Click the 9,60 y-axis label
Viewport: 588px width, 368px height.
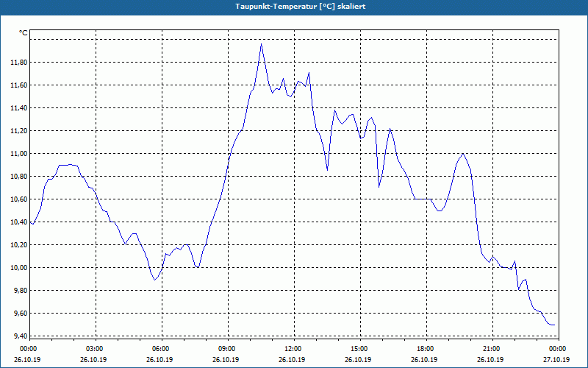click(21, 314)
